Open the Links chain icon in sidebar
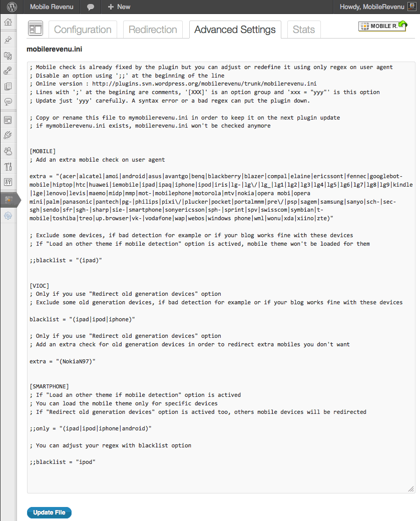 9,71
